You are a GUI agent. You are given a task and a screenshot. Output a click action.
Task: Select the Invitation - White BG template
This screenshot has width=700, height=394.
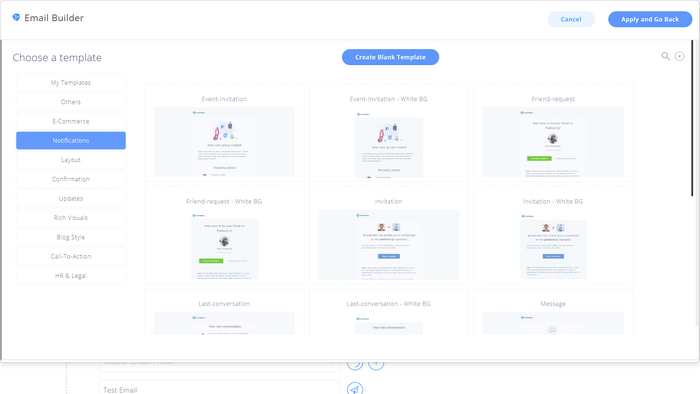tap(553, 236)
